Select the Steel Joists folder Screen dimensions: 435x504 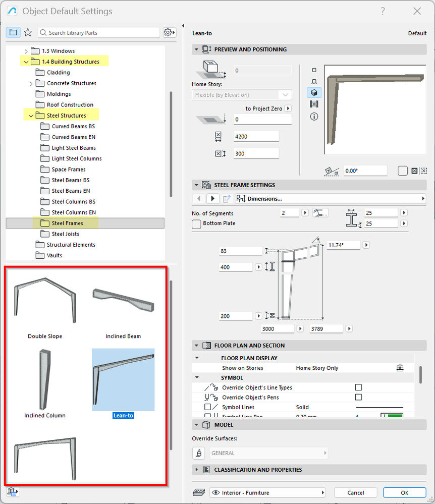click(65, 234)
